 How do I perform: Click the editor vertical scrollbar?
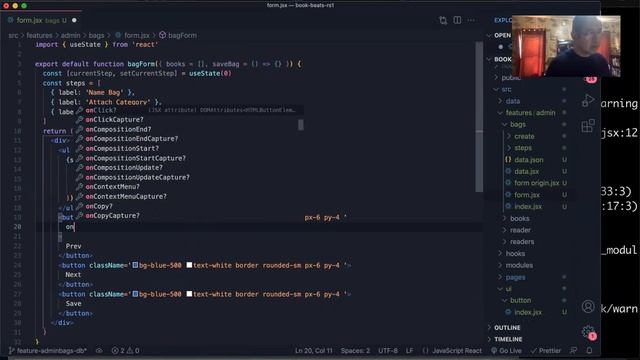coord(479,116)
